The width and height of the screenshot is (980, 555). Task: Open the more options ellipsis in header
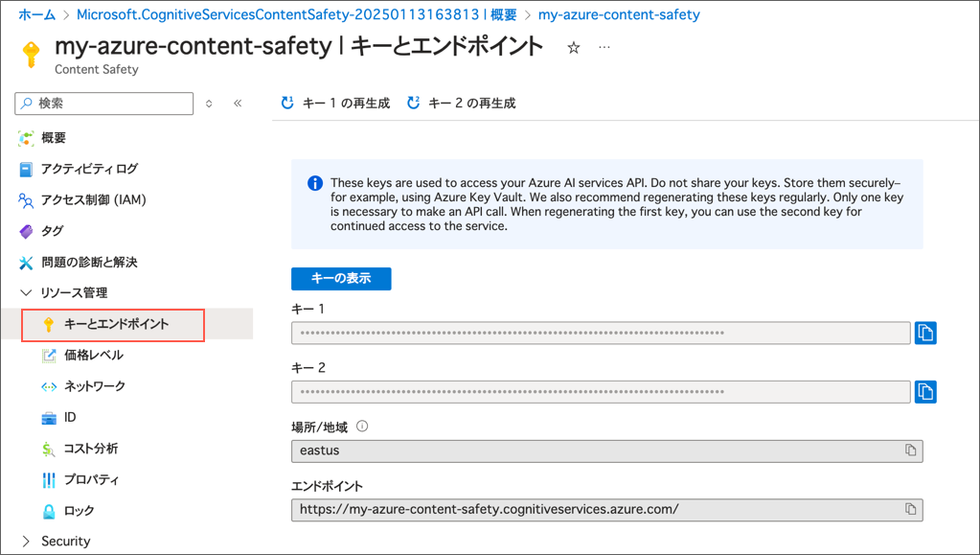pos(604,47)
